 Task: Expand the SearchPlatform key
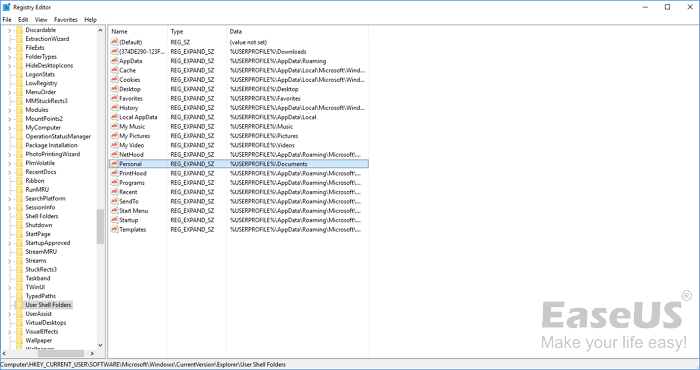[x=9, y=199]
